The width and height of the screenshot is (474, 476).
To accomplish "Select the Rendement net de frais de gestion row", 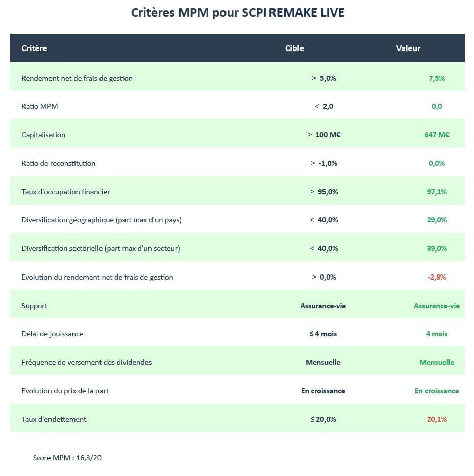I will 237,78.
